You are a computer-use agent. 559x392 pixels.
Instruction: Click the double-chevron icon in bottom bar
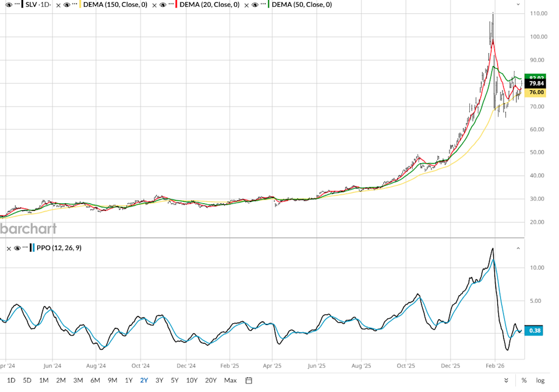click(x=505, y=380)
